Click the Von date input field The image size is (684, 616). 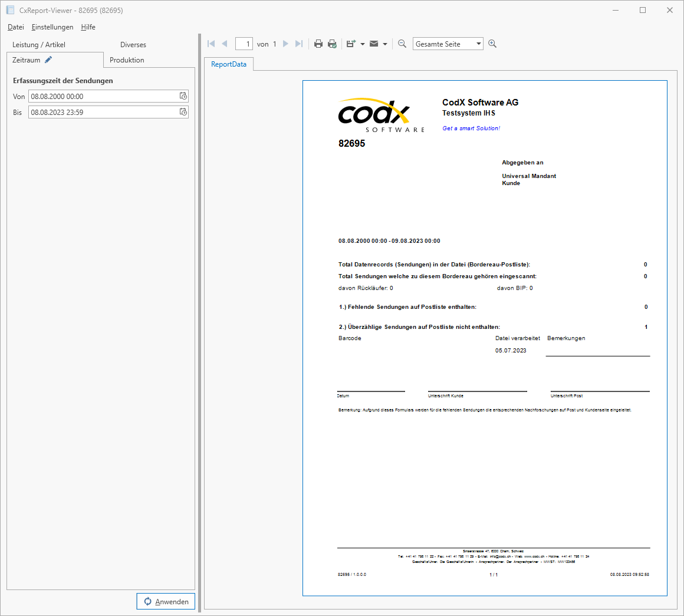[108, 96]
